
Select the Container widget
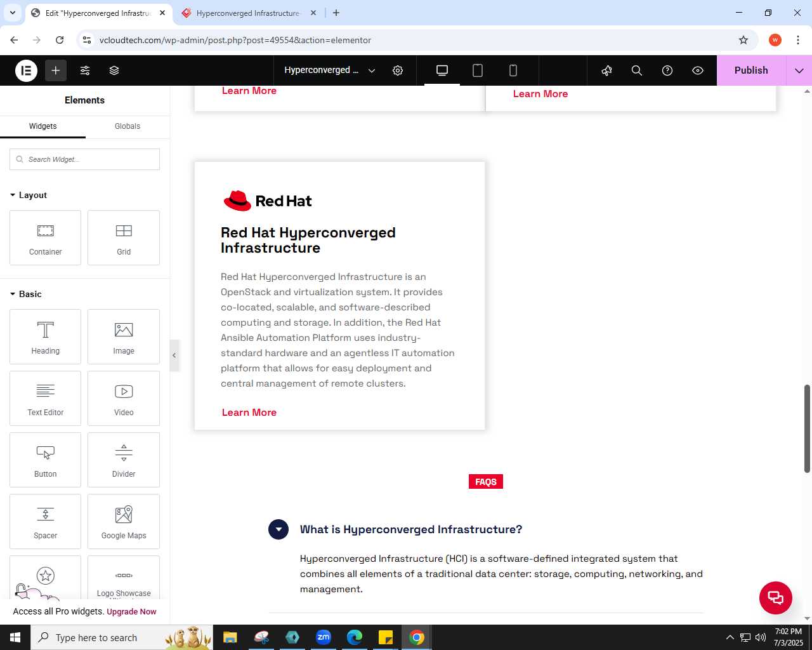(x=46, y=237)
